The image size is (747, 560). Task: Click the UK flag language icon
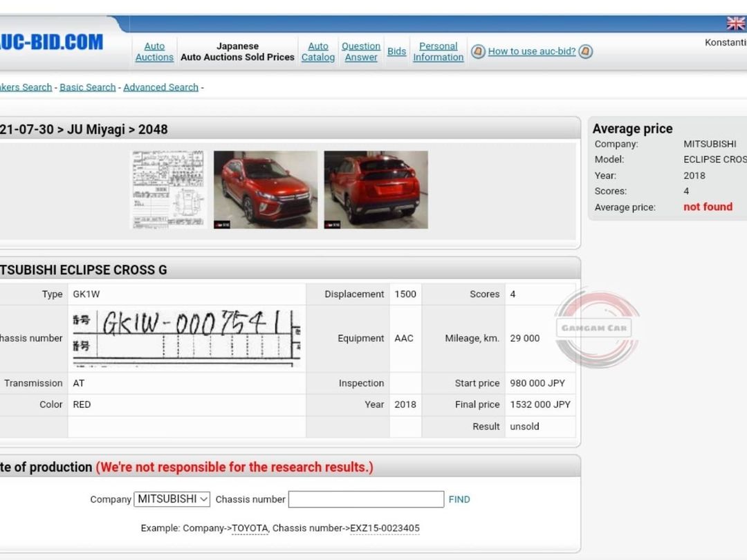[x=737, y=23]
